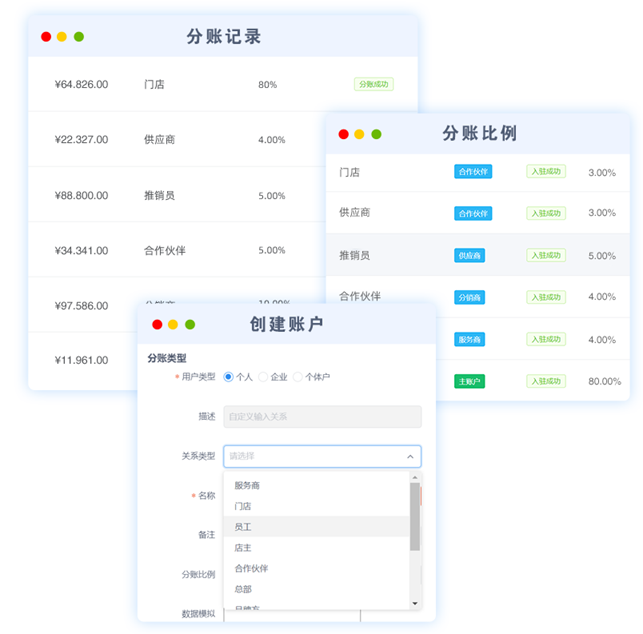Click the green 主账户 tag

[x=469, y=381]
